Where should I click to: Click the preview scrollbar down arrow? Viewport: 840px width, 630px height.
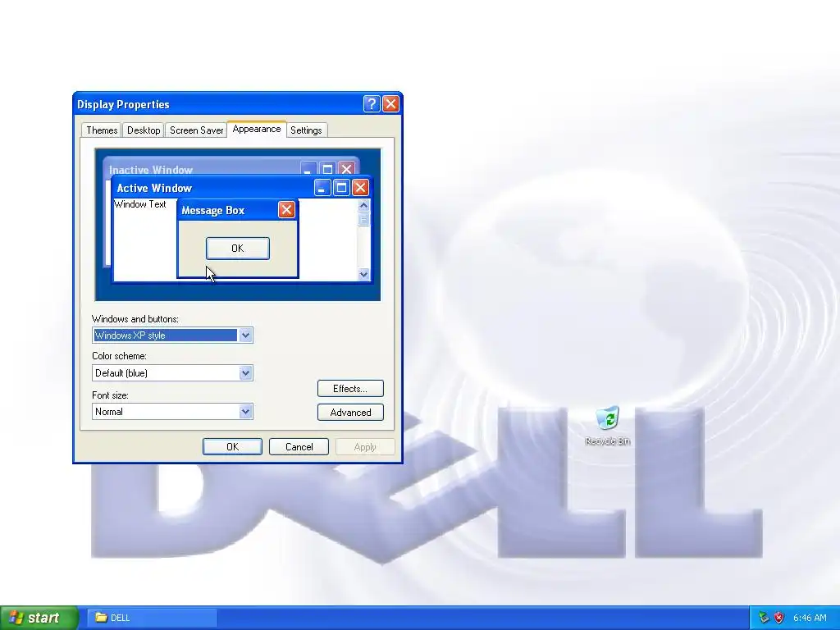(363, 274)
